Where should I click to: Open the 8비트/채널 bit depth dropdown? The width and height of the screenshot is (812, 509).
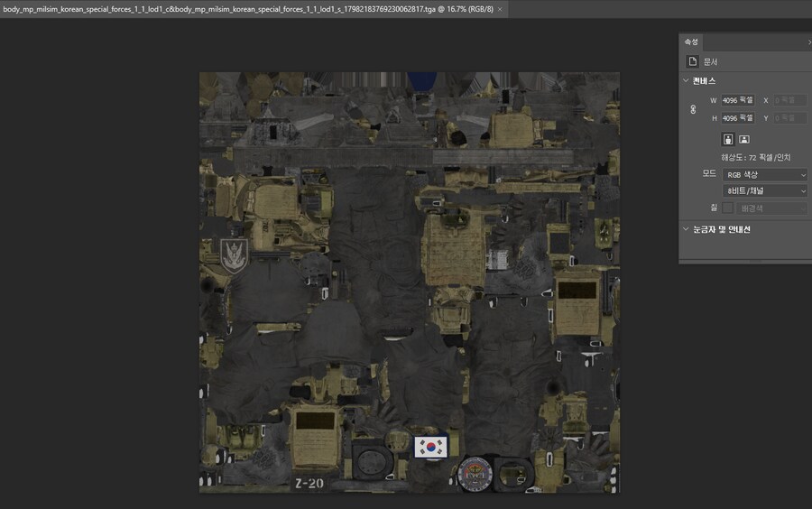pos(765,191)
